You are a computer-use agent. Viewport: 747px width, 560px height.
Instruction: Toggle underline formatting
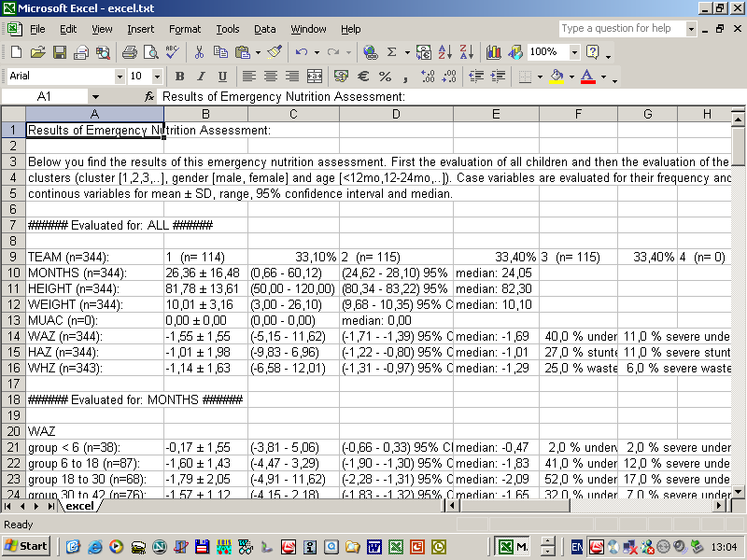pyautogui.click(x=221, y=77)
